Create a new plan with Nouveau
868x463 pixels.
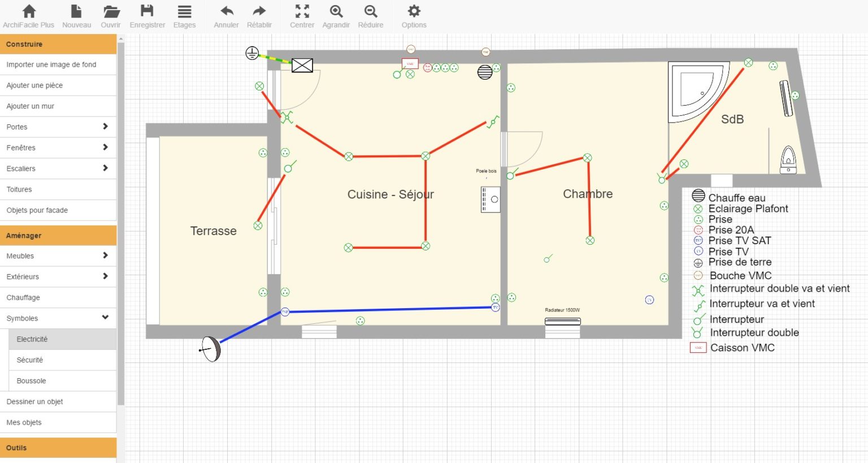click(76, 16)
